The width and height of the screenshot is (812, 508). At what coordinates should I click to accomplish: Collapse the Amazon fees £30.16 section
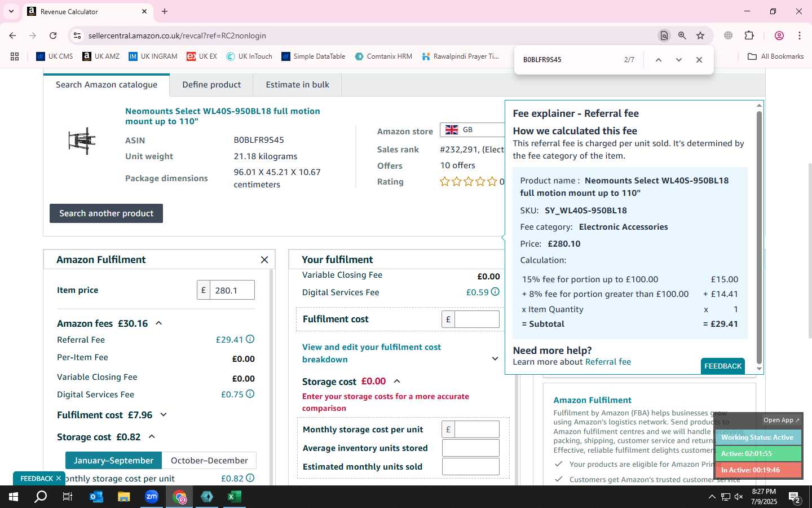coord(159,323)
